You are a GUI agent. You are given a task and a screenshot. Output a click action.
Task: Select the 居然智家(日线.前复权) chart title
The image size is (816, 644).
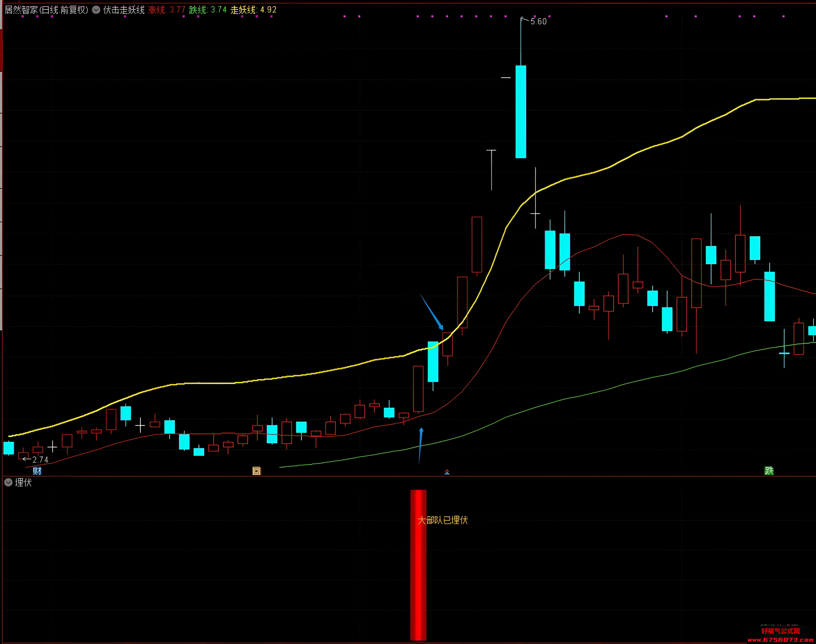point(46,10)
